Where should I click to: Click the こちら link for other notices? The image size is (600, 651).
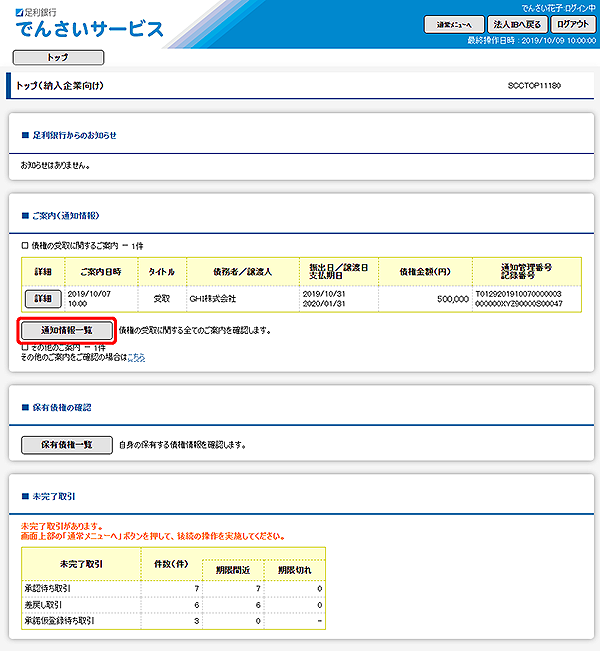[136, 356]
